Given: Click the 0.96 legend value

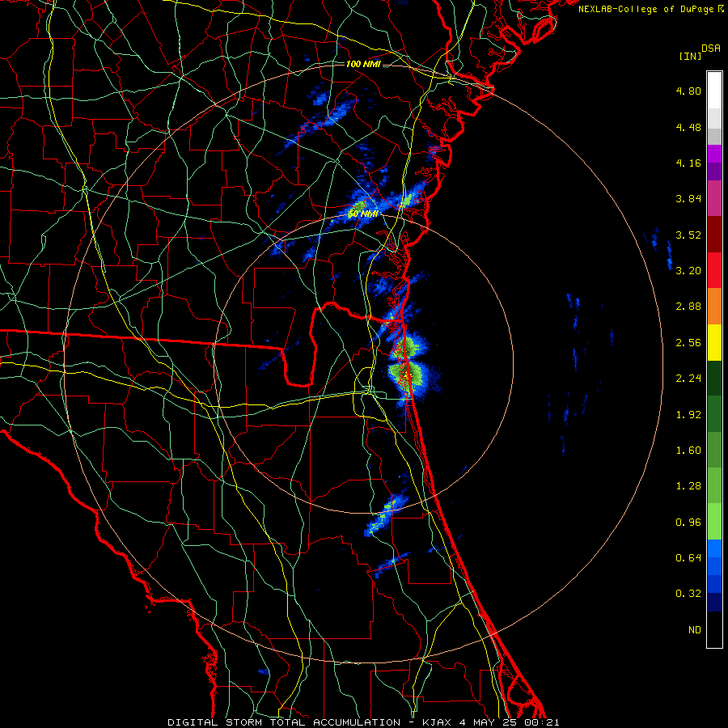Looking at the screenshot, I should click(x=688, y=523).
